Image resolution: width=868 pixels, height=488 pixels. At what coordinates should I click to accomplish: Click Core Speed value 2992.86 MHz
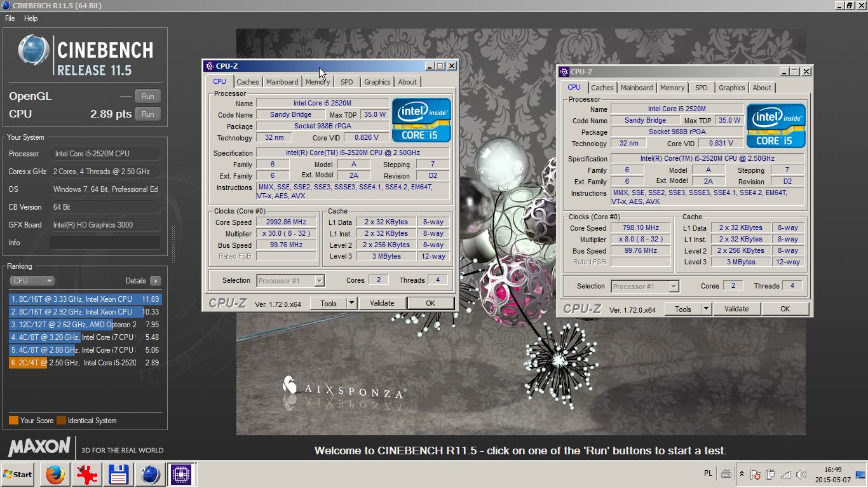(x=287, y=222)
